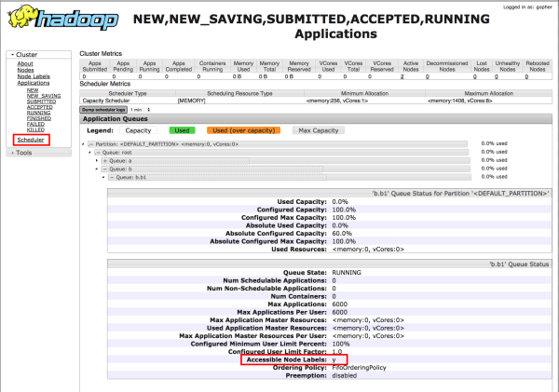Collapse the Cluster sidebar section
This screenshot has height=392, width=559.
[27, 55]
